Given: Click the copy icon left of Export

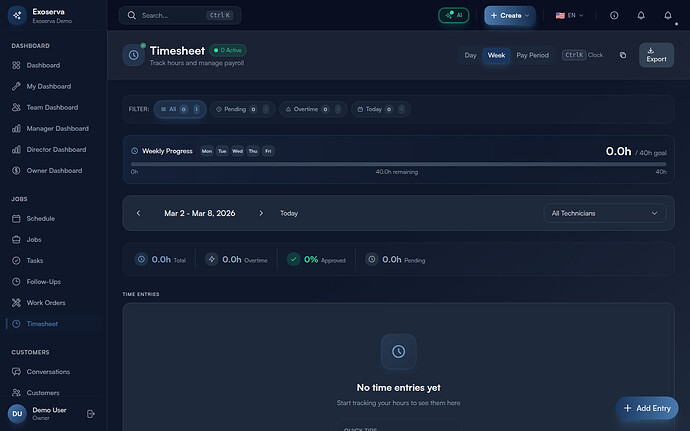Looking at the screenshot, I should point(622,55).
